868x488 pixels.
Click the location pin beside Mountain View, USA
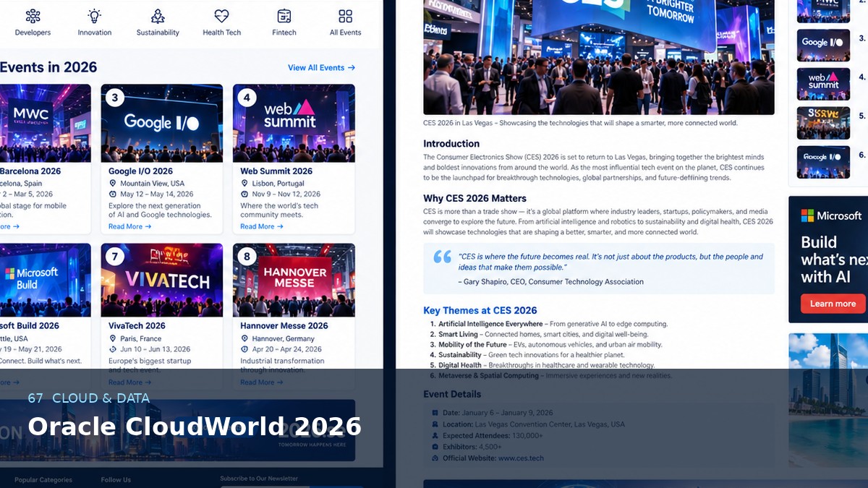pos(112,184)
